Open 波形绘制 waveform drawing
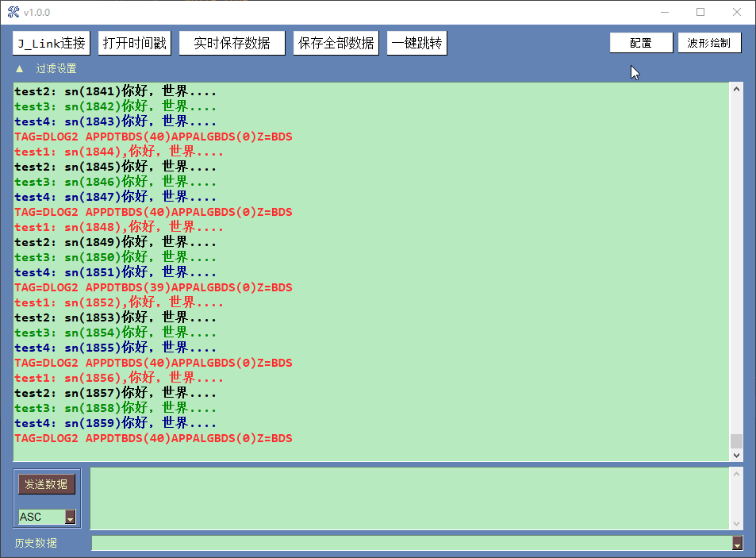The image size is (756, 558). (x=709, y=43)
